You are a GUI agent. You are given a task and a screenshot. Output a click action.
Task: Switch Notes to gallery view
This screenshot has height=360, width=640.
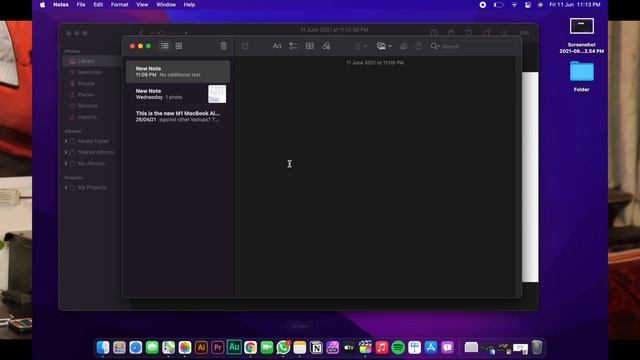(x=179, y=46)
